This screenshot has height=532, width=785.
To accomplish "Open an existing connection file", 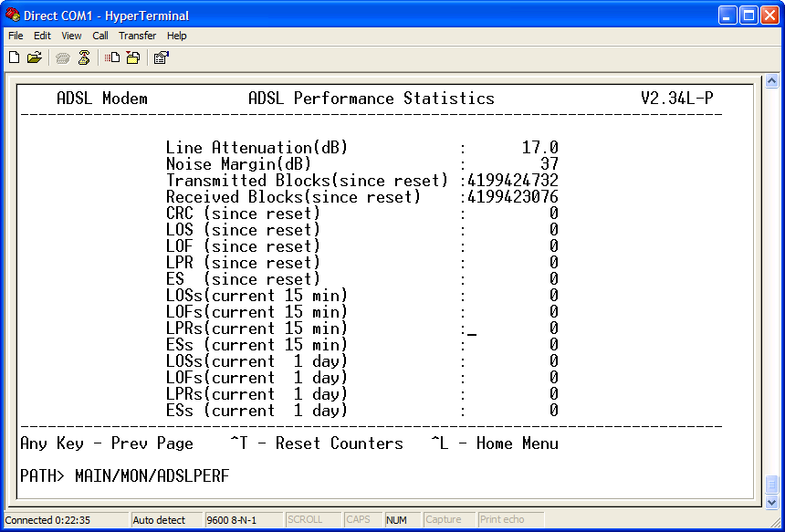I will pyautogui.click(x=35, y=57).
